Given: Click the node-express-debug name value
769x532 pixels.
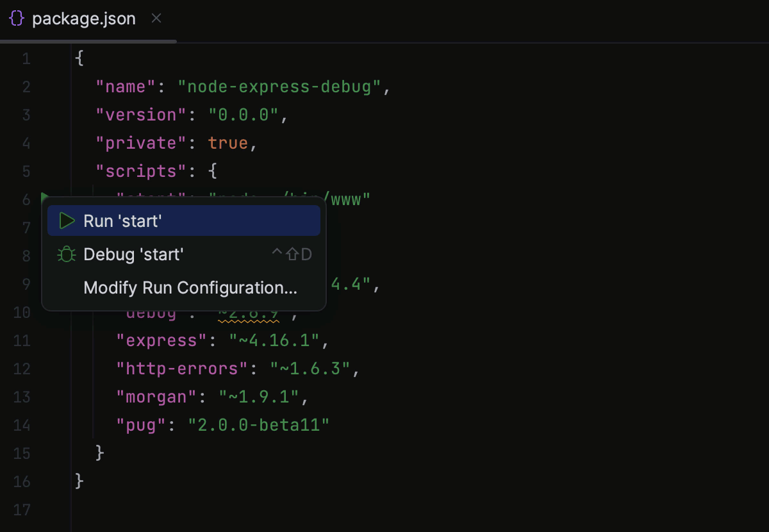Looking at the screenshot, I should point(277,86).
